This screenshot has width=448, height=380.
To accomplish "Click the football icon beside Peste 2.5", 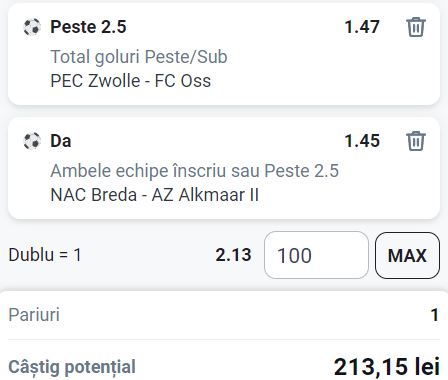I will [x=32, y=27].
